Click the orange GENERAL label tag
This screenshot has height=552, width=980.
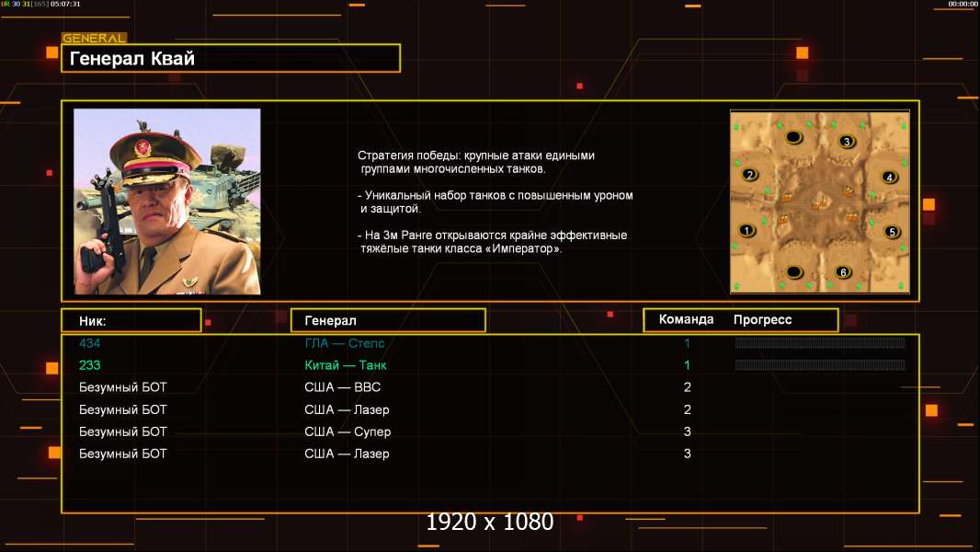click(95, 38)
